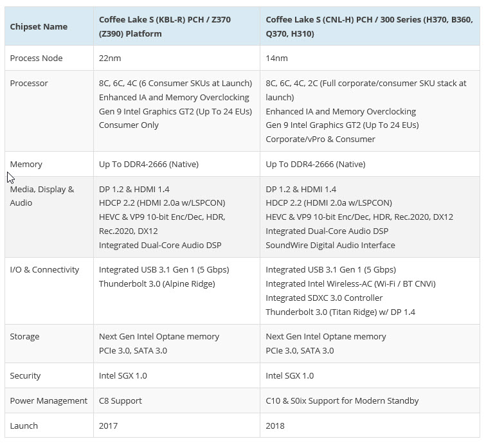The height and width of the screenshot is (448, 486).
Task: Click the C10 & S0ix Modern Standby cell
Action: pyautogui.click(x=342, y=400)
